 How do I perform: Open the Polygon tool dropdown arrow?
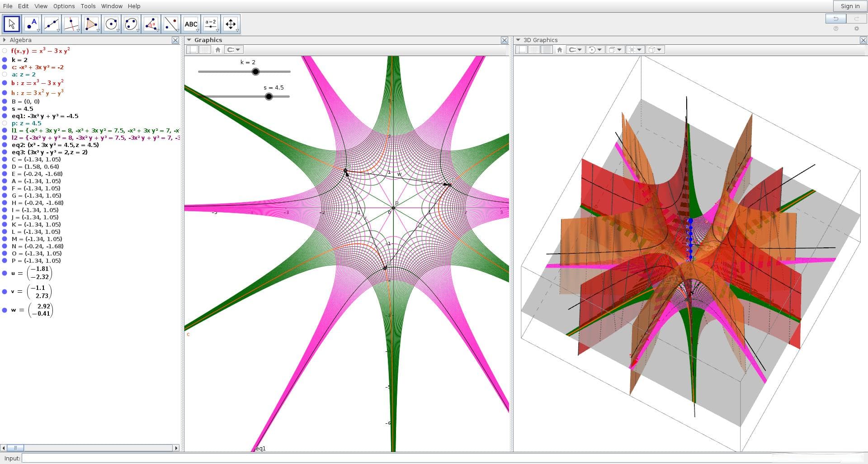point(98,31)
